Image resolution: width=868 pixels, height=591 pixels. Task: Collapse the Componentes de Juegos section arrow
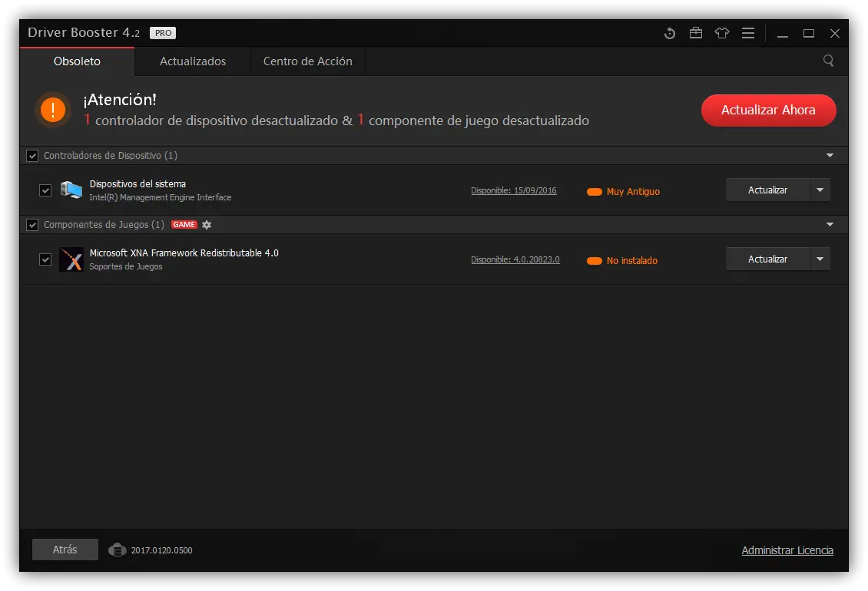(830, 225)
